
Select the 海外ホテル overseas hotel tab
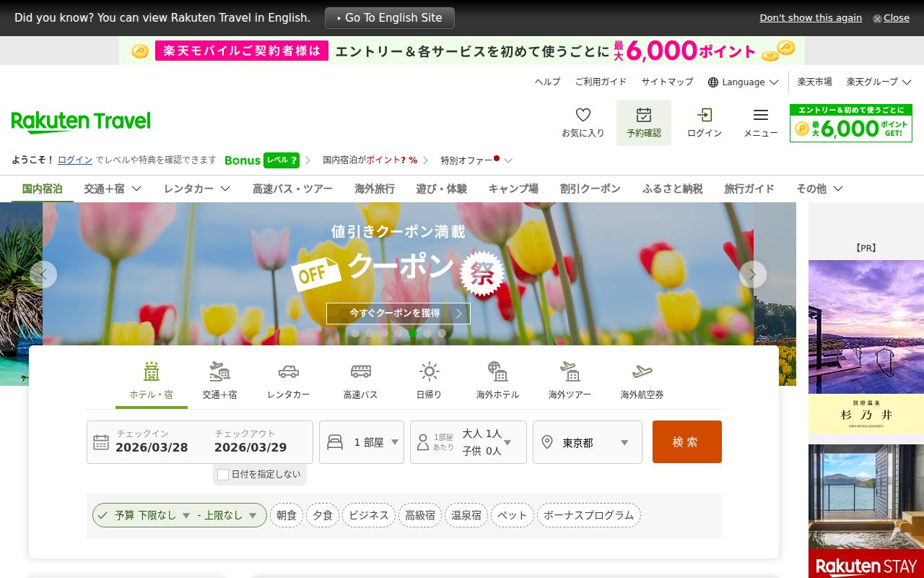click(497, 381)
